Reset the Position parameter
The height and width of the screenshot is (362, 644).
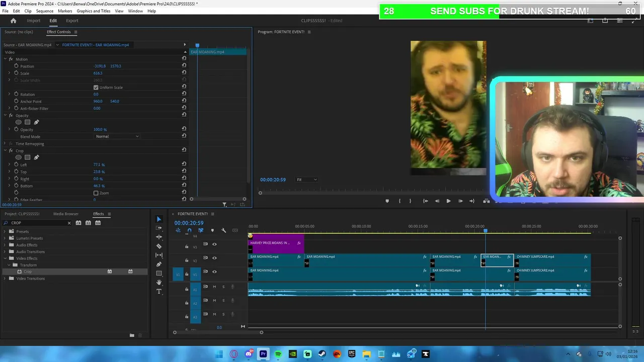[184, 65]
